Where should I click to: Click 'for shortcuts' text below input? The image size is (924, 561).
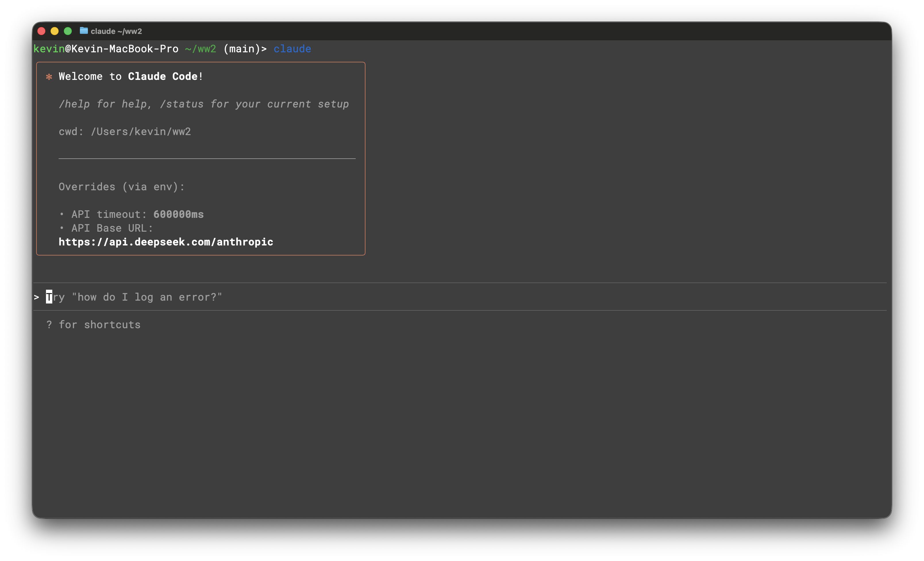coord(100,325)
